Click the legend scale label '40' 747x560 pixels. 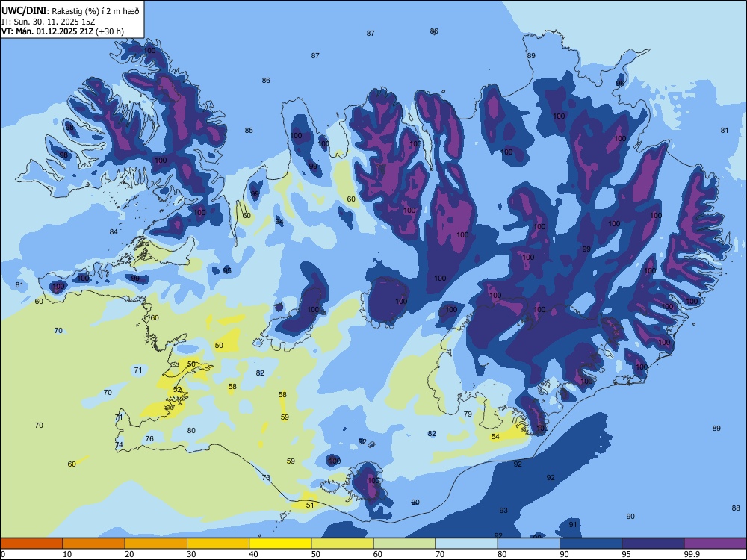253,554
